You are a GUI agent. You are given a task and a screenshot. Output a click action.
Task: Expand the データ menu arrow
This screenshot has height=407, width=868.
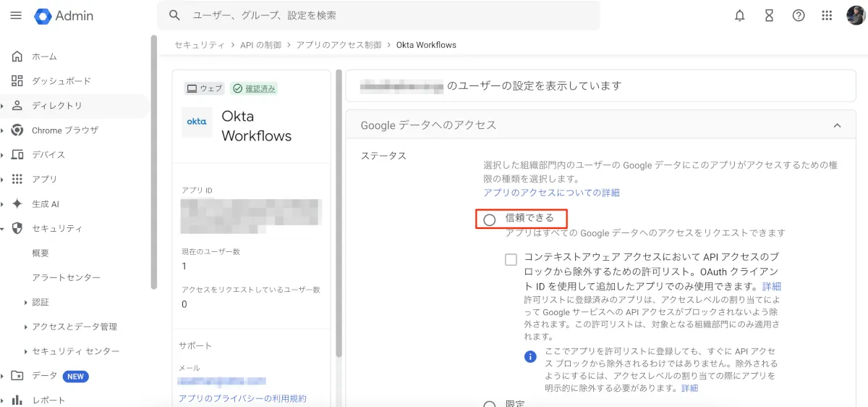click(3, 376)
